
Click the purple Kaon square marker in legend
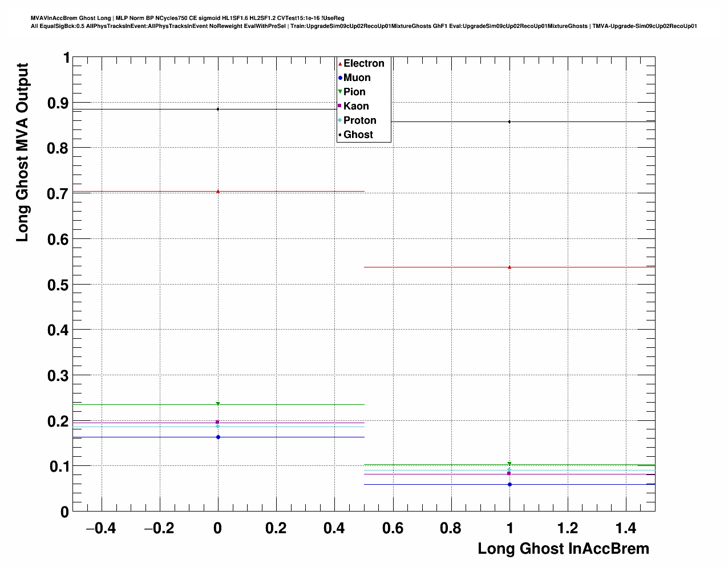pyautogui.click(x=340, y=106)
